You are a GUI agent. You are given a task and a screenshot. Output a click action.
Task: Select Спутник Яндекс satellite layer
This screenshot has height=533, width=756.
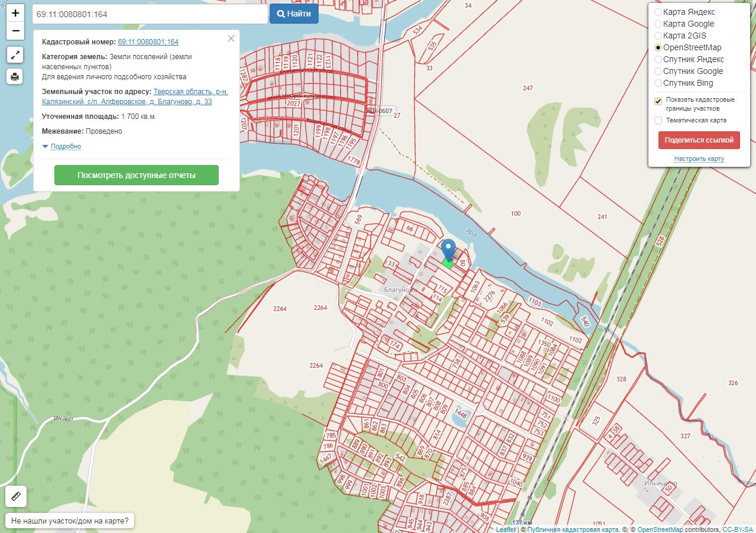pyautogui.click(x=658, y=59)
